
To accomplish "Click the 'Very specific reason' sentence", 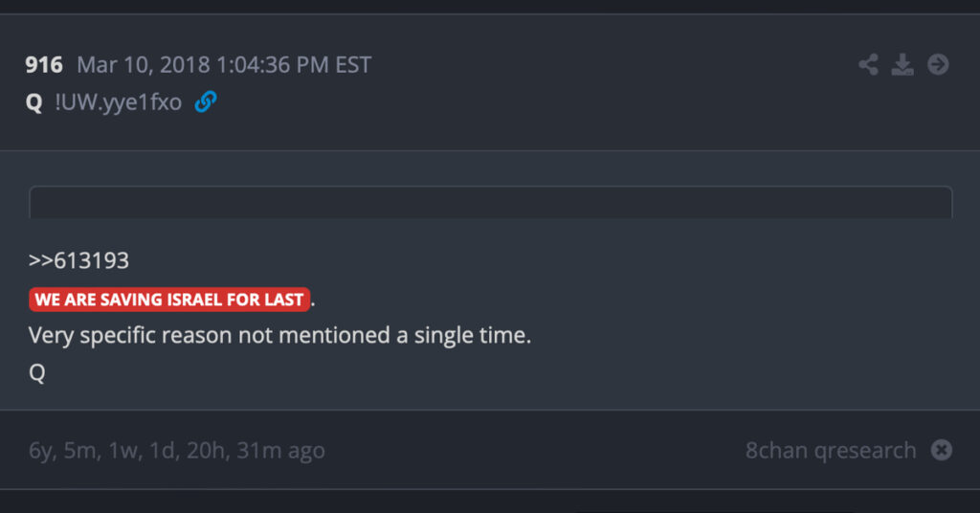I will [x=279, y=336].
